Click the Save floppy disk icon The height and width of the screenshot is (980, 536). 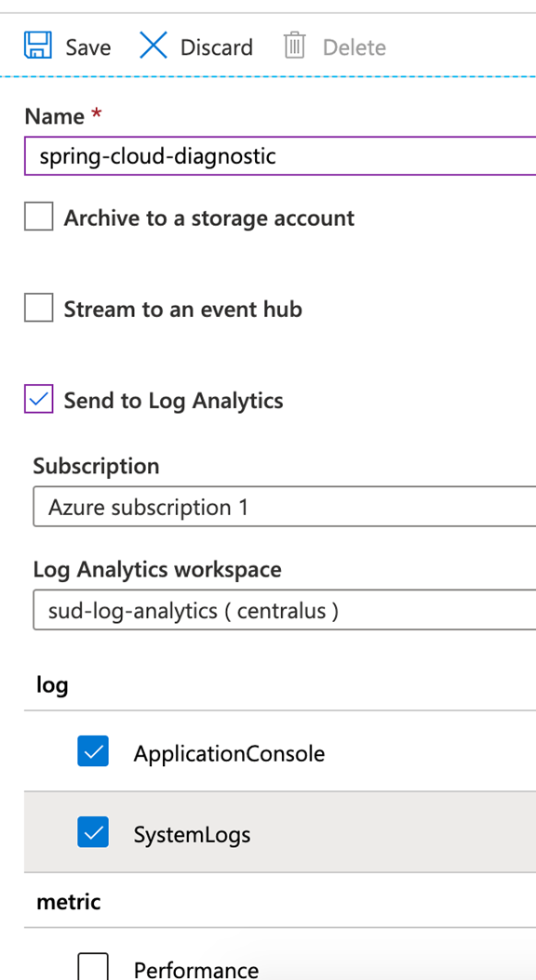coord(38,46)
